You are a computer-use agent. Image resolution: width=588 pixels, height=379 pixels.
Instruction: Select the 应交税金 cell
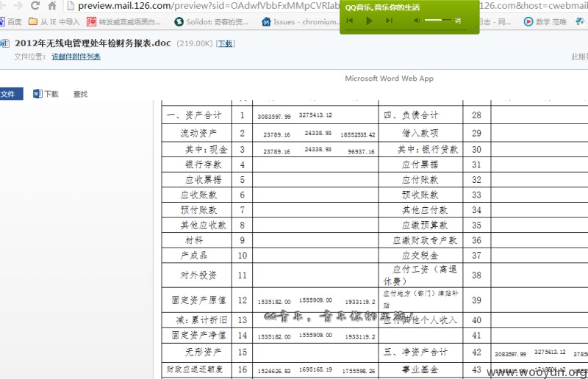(420, 256)
